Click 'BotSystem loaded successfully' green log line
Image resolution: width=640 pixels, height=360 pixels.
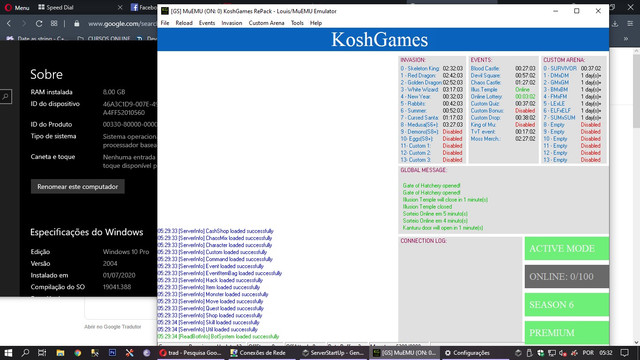tap(218, 337)
